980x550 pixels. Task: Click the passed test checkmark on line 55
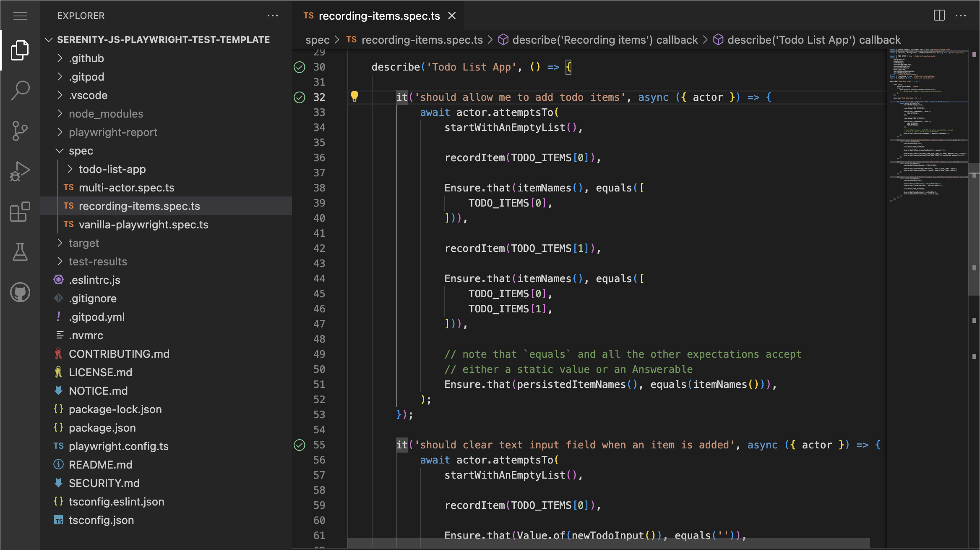300,445
